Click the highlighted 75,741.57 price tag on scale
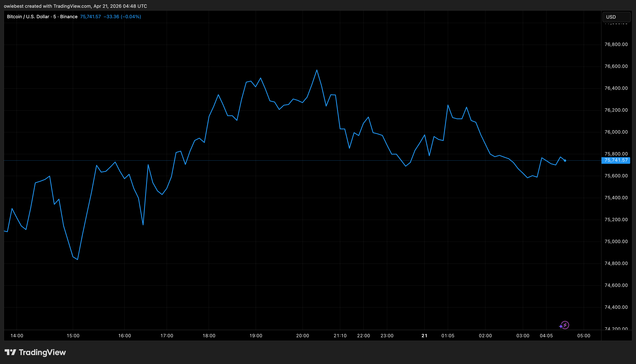 (x=616, y=161)
